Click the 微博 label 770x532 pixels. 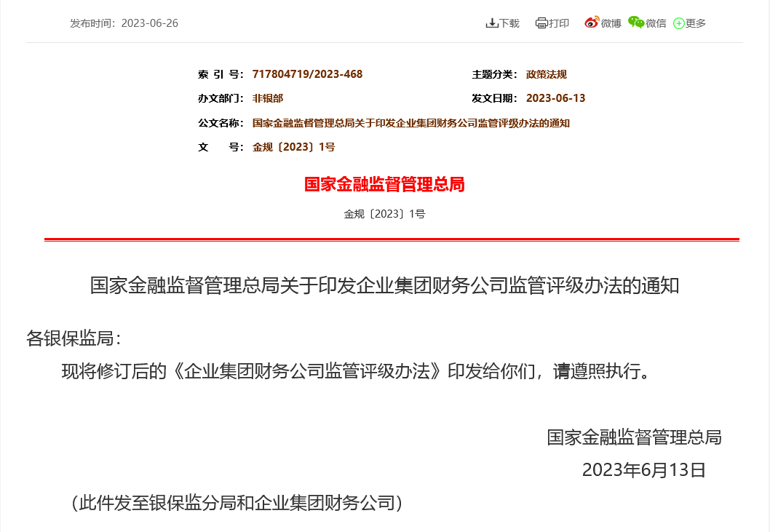(611, 23)
